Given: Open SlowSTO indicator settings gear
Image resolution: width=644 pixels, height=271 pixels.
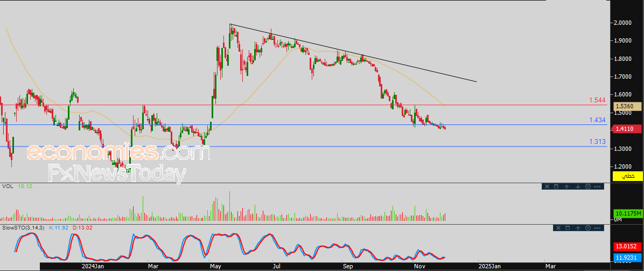Looking at the screenshot, I should click(588, 228).
